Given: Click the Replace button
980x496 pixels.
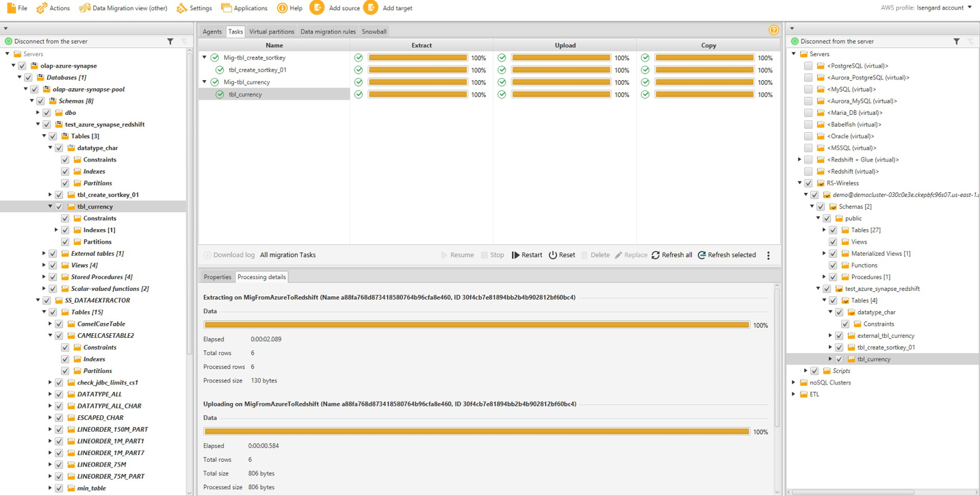Looking at the screenshot, I should [631, 255].
